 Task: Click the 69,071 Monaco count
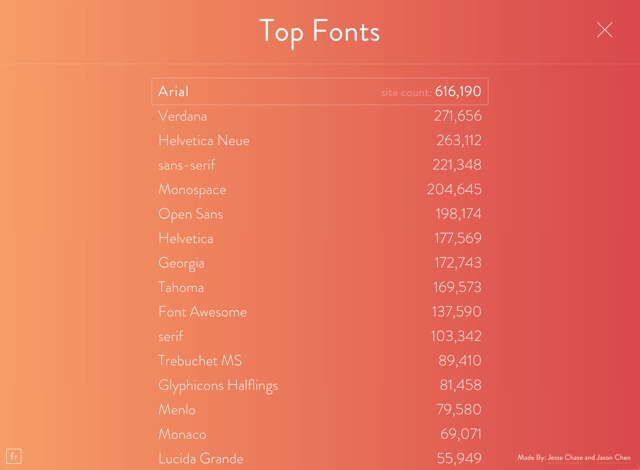(x=461, y=434)
